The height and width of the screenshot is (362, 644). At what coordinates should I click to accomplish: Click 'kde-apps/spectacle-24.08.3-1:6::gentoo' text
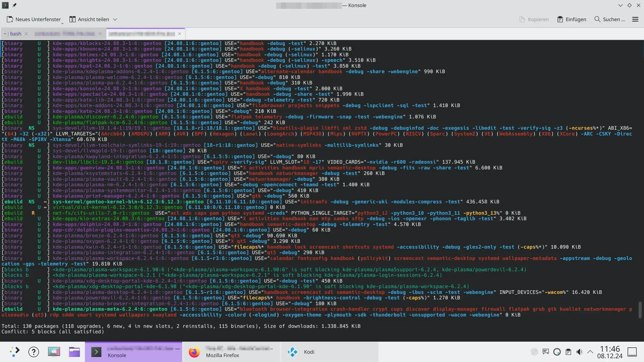click(110, 94)
